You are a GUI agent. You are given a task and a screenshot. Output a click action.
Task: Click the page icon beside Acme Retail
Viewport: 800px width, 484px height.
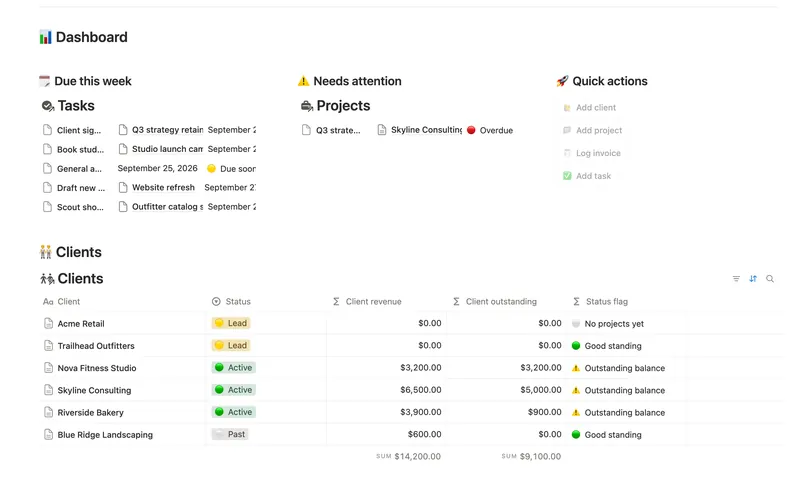48,323
